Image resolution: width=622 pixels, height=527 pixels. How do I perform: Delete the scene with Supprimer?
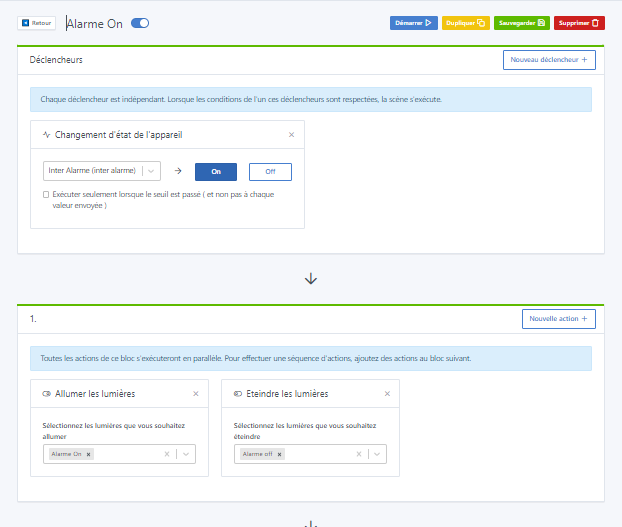coord(579,22)
